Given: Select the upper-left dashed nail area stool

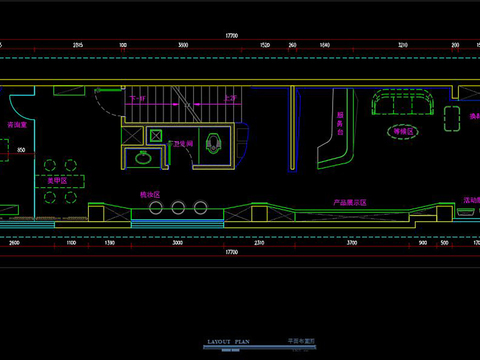Looking at the screenshot, I should [50, 165].
